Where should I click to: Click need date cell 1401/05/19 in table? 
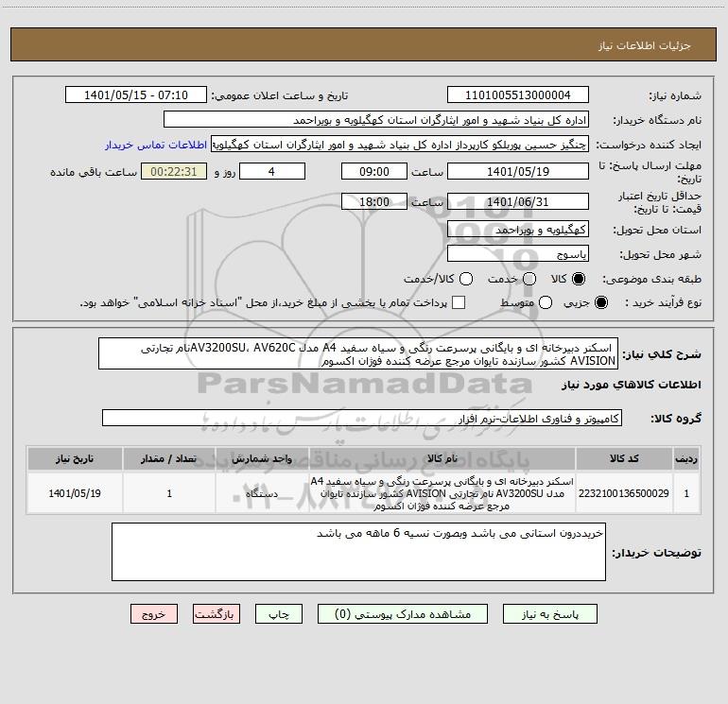[75, 493]
